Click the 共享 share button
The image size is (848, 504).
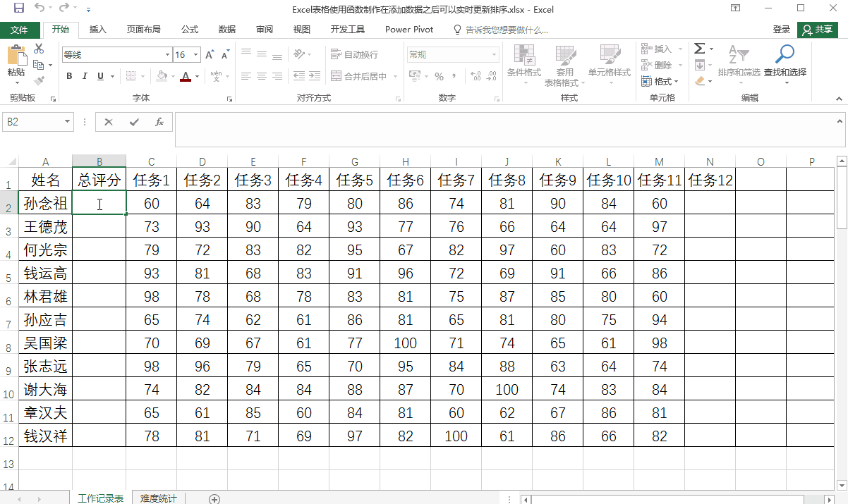[x=818, y=30]
